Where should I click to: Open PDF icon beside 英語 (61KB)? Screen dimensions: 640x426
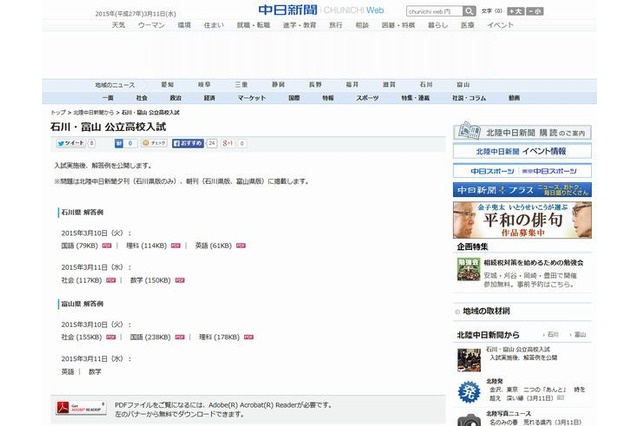click(x=241, y=246)
